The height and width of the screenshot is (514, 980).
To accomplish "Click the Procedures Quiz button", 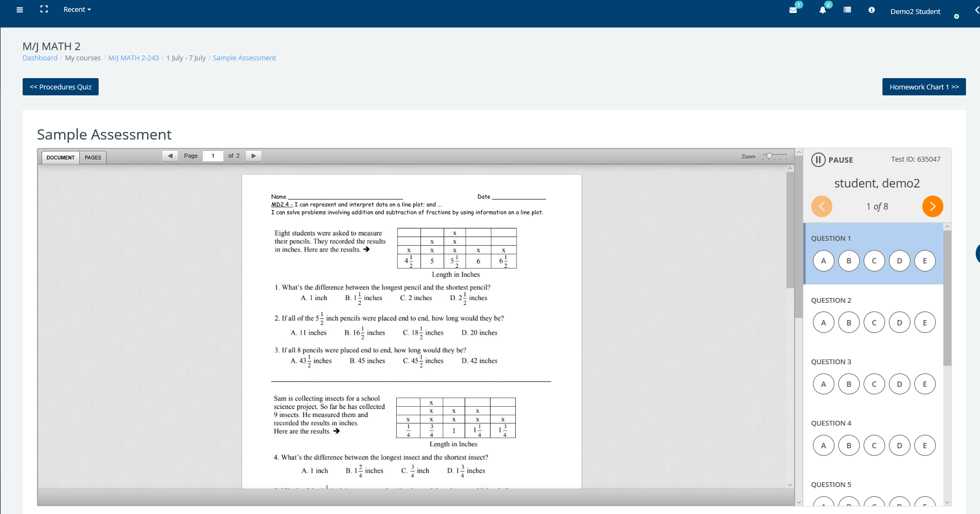I will pyautogui.click(x=60, y=87).
